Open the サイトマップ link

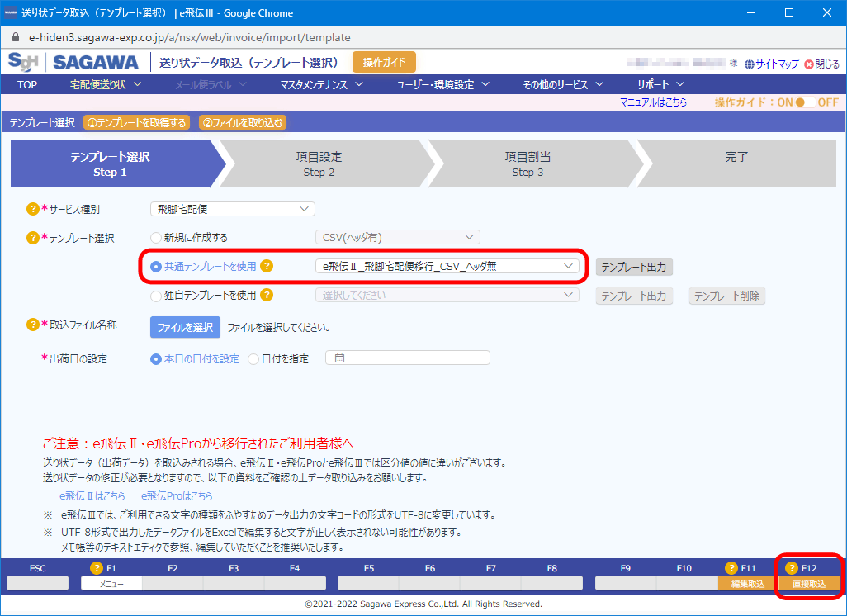coord(777,64)
